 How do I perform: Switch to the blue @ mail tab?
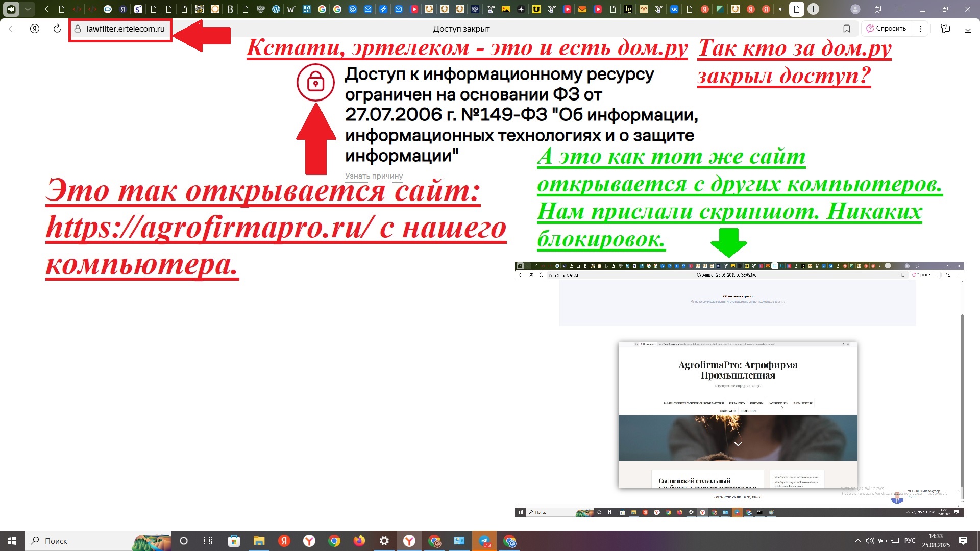pos(353,9)
